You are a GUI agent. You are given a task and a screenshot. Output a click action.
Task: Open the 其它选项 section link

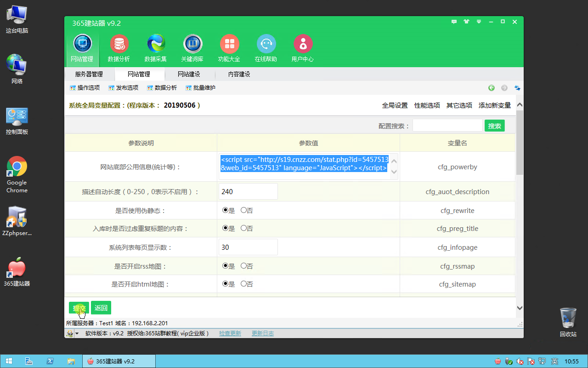coord(459,105)
